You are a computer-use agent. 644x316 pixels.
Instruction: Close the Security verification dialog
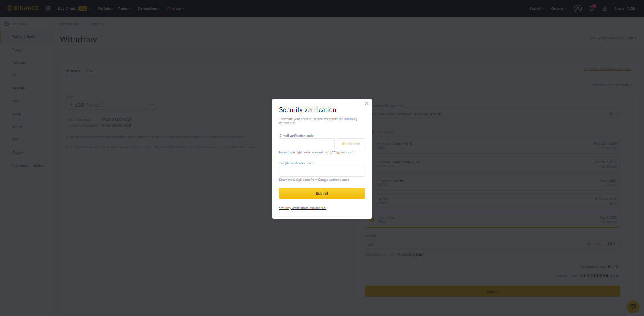[366, 104]
